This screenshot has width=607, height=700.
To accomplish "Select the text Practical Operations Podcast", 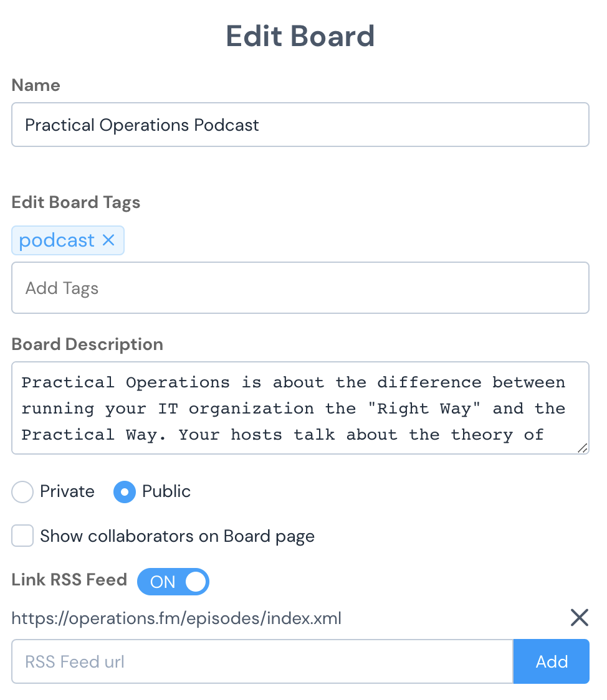I will (141, 125).
